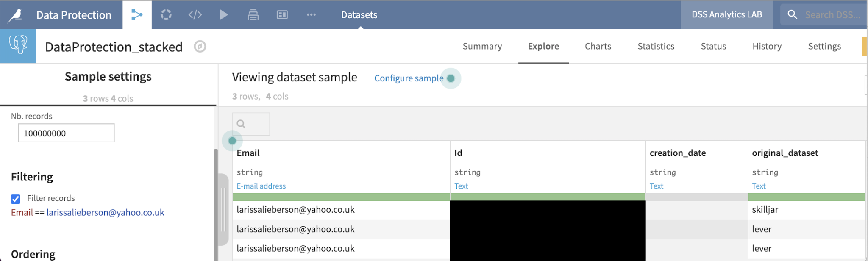This screenshot has height=261, width=868.
Task: Switch to the Statistics tab
Action: click(656, 46)
